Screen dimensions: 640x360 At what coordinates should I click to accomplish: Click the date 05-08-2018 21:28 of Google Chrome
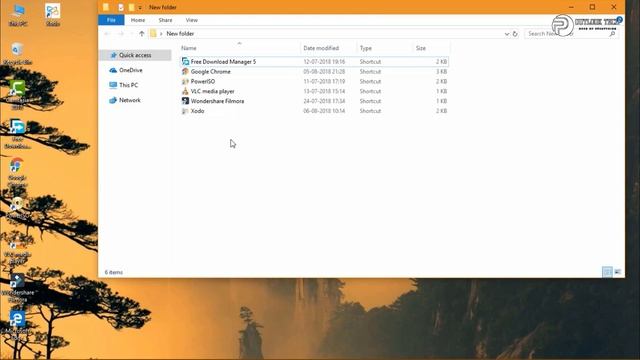click(x=324, y=71)
